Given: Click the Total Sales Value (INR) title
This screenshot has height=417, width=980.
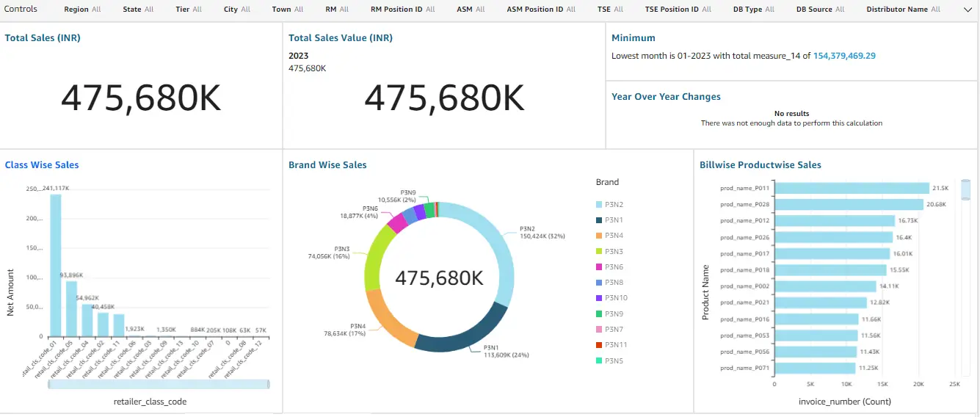Looking at the screenshot, I should 341,37.
